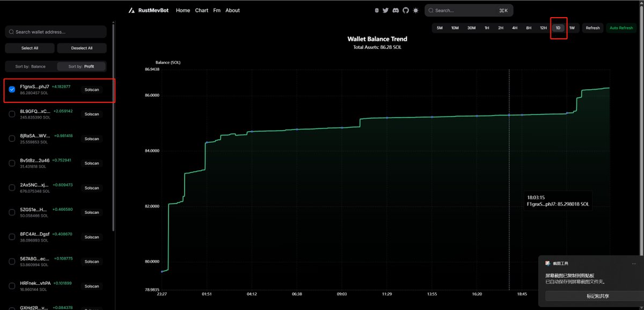Open the Home nav item
Image resolution: width=644 pixels, height=310 pixels.
(x=183, y=10)
